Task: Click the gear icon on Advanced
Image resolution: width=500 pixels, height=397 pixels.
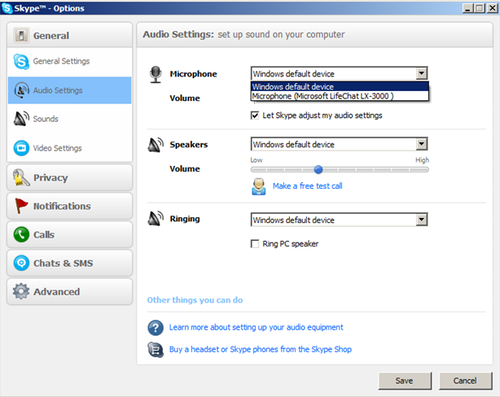Action: click(21, 291)
